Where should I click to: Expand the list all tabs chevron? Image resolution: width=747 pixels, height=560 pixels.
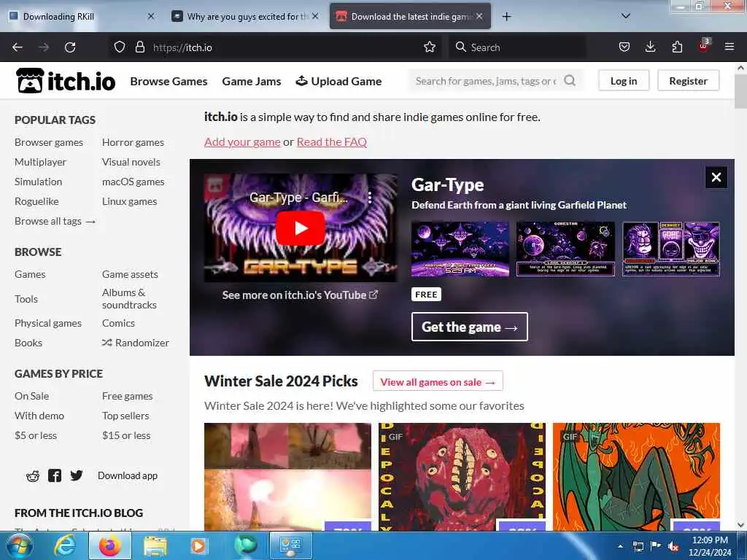click(626, 17)
